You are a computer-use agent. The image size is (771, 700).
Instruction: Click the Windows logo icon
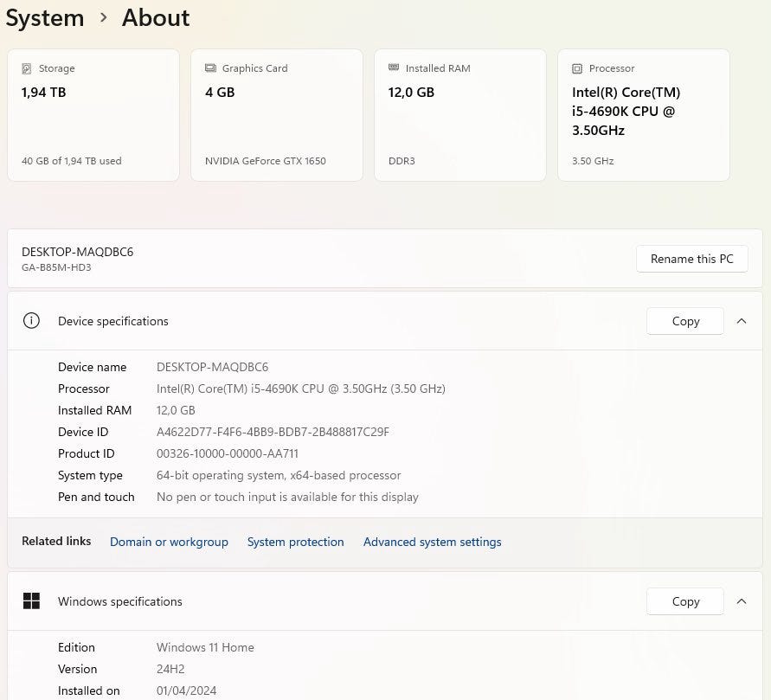click(31, 601)
